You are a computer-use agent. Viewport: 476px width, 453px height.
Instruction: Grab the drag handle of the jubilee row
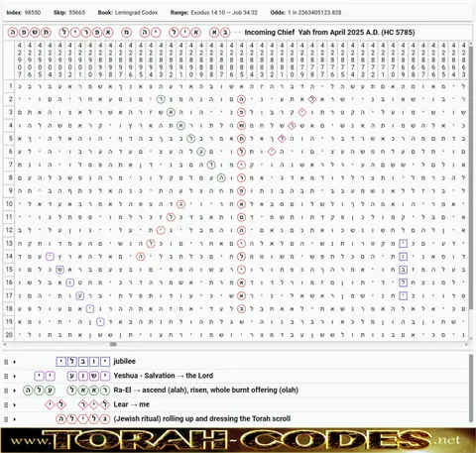6,362
